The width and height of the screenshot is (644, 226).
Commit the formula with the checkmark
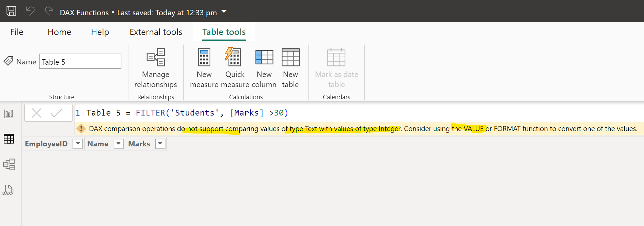[56, 113]
